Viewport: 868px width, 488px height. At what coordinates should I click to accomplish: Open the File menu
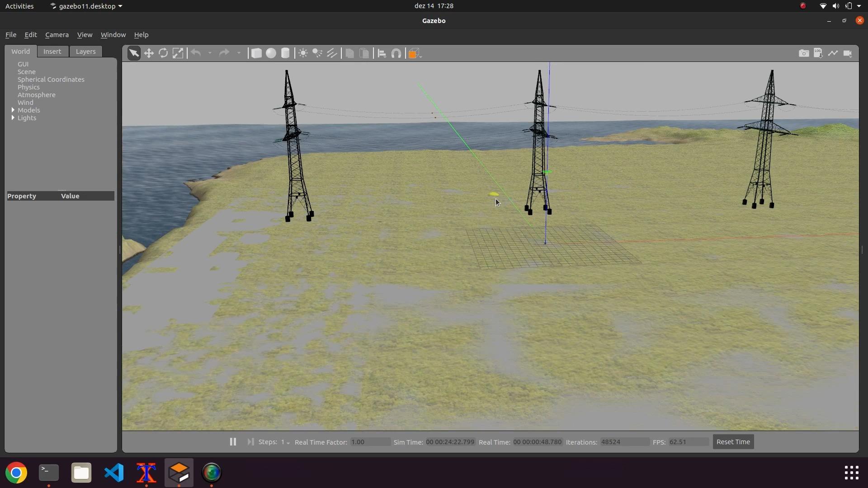coord(11,35)
